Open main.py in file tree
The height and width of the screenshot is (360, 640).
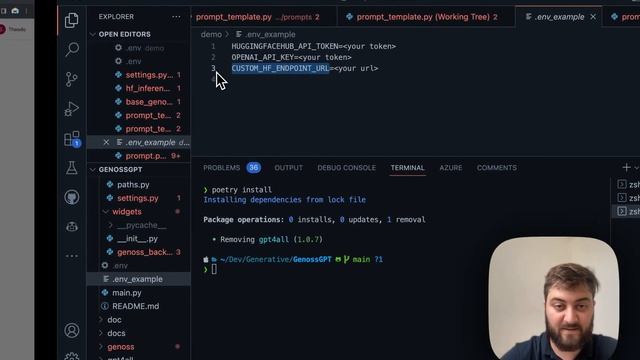tap(139, 292)
